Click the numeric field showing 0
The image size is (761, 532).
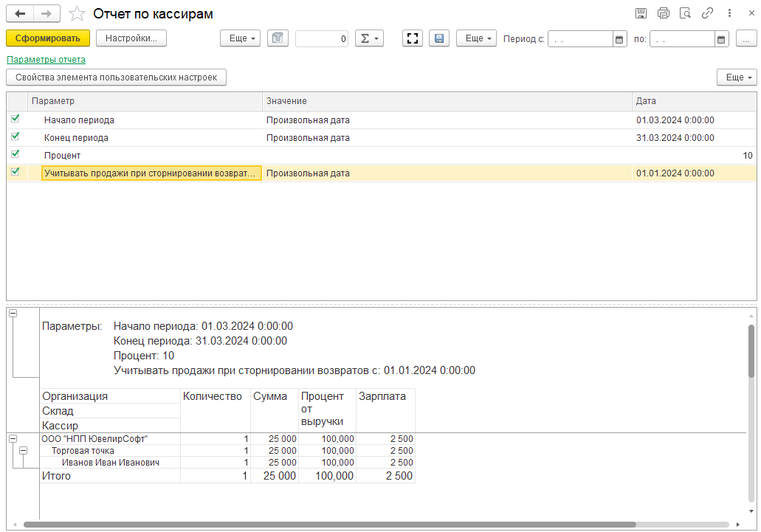click(323, 39)
